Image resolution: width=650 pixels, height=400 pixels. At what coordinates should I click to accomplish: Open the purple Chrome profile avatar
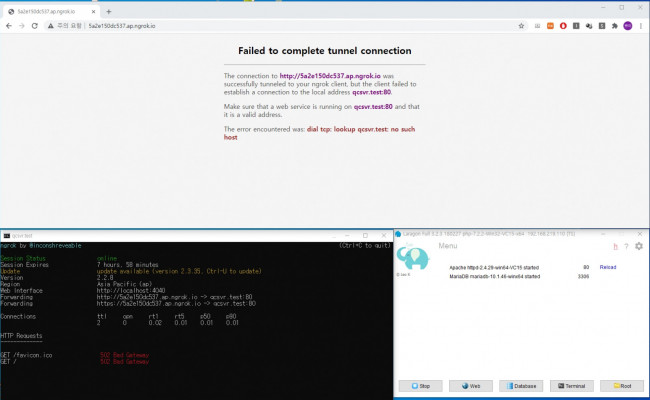point(628,26)
